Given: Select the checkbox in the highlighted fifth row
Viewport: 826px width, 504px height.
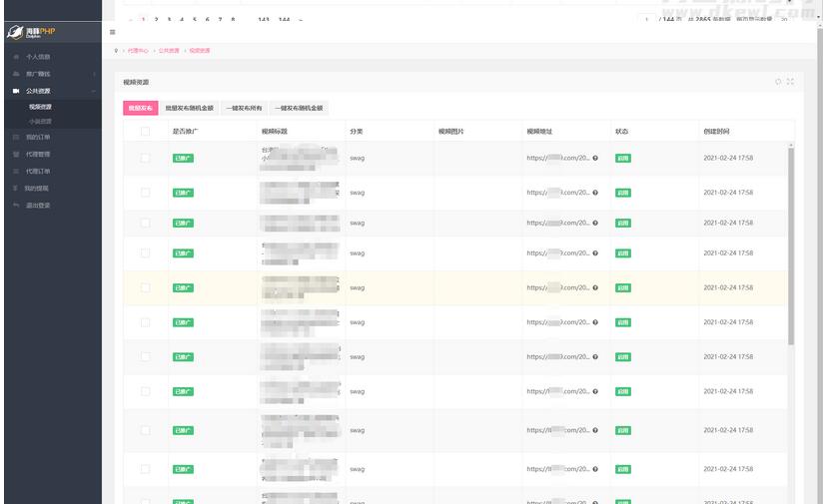Looking at the screenshot, I should [x=145, y=287].
